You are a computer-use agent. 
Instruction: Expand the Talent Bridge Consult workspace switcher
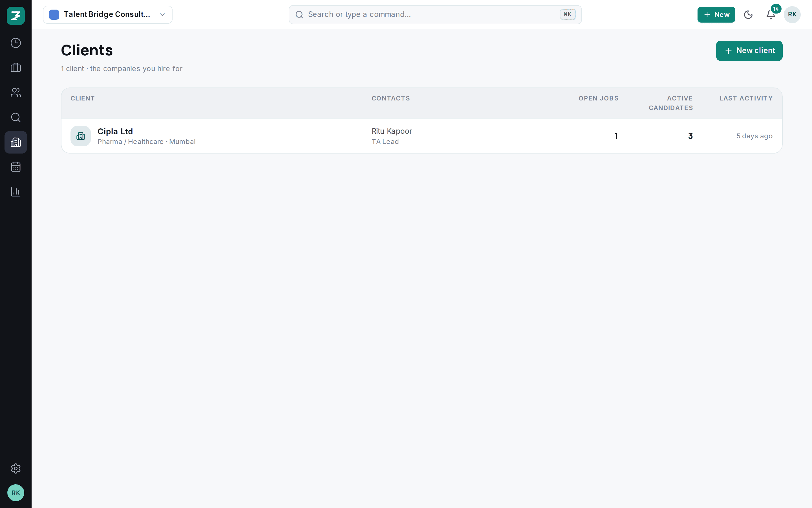click(108, 14)
